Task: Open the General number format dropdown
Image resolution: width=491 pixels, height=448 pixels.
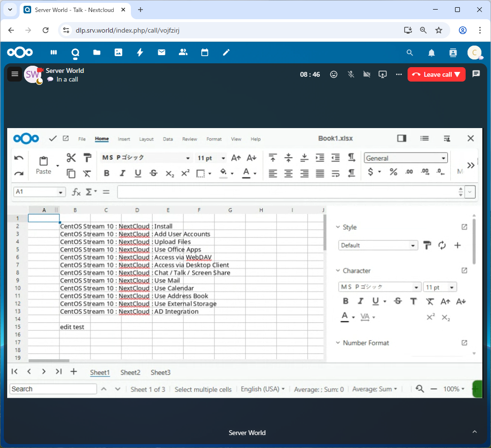Action: pyautogui.click(x=406, y=158)
